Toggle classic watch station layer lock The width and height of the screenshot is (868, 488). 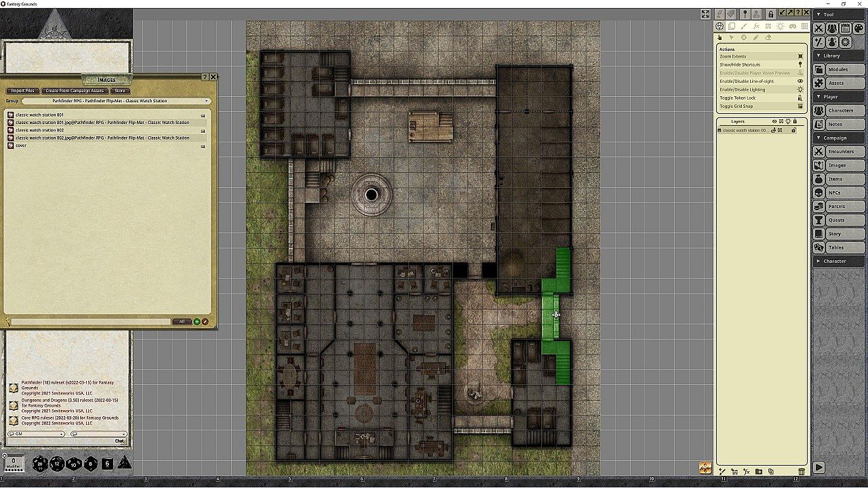click(x=794, y=130)
